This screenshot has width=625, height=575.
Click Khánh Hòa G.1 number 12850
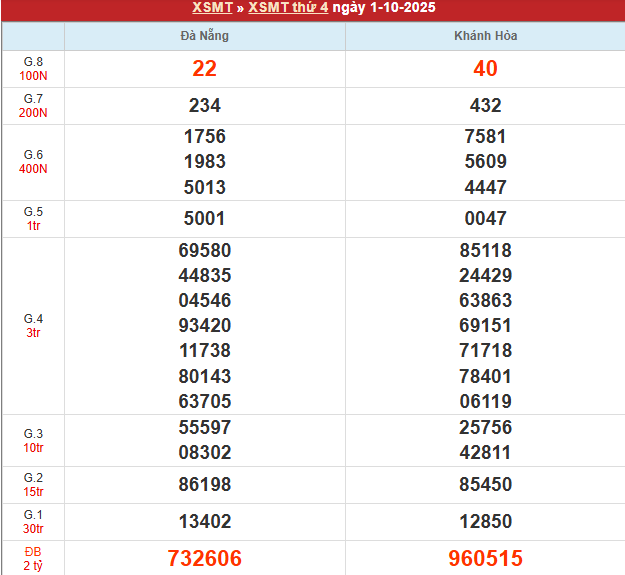click(485, 521)
